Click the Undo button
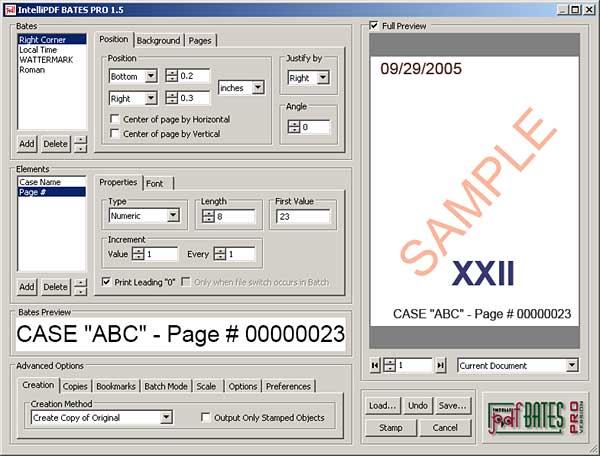 (x=418, y=406)
